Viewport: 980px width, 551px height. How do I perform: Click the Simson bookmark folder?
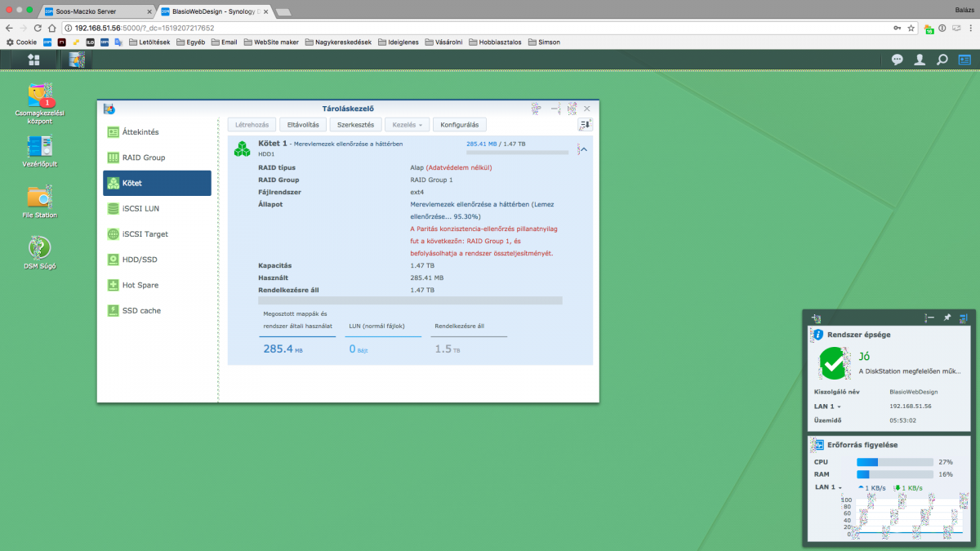click(544, 42)
